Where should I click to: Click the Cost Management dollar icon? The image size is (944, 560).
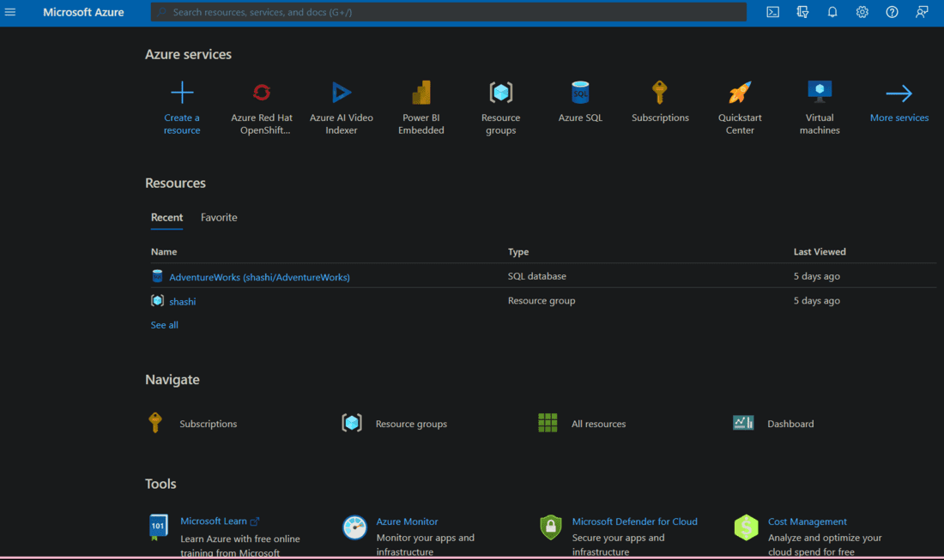(746, 527)
